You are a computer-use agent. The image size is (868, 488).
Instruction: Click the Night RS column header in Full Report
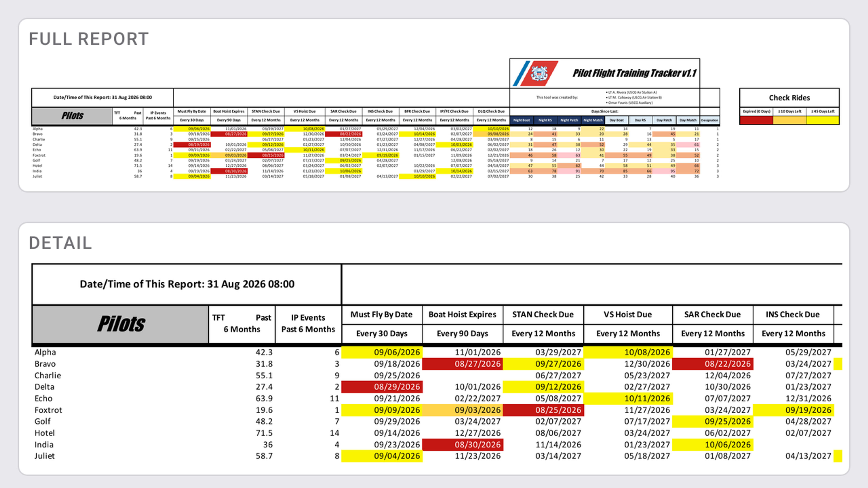click(x=545, y=120)
